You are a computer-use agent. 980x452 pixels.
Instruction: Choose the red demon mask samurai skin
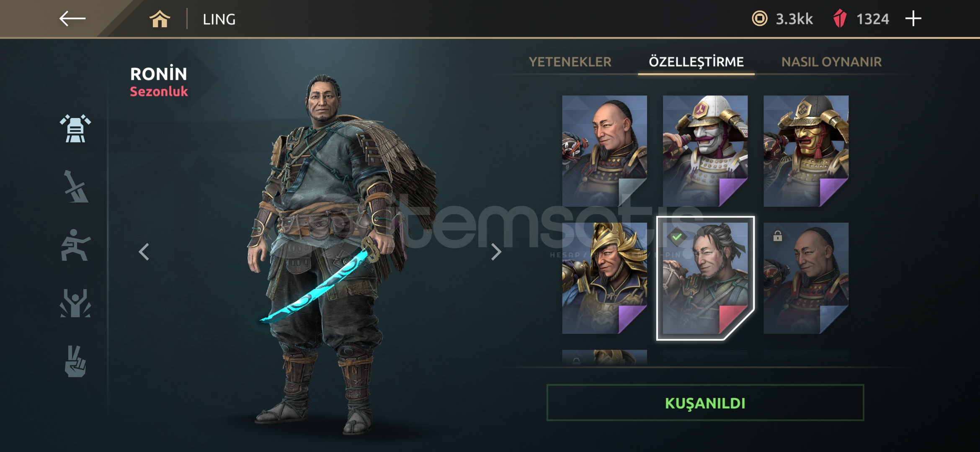click(x=806, y=151)
